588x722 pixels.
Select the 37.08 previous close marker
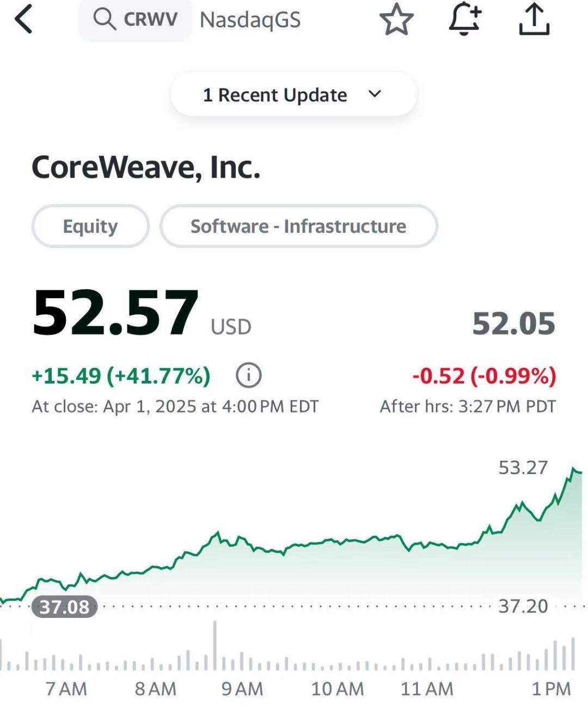(64, 606)
